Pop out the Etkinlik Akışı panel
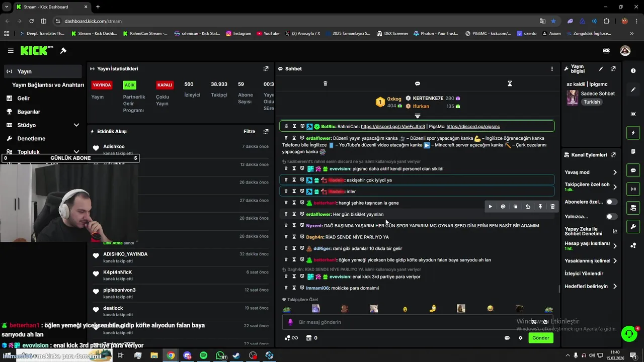Viewport: 644px width, 362px height. tap(266, 132)
